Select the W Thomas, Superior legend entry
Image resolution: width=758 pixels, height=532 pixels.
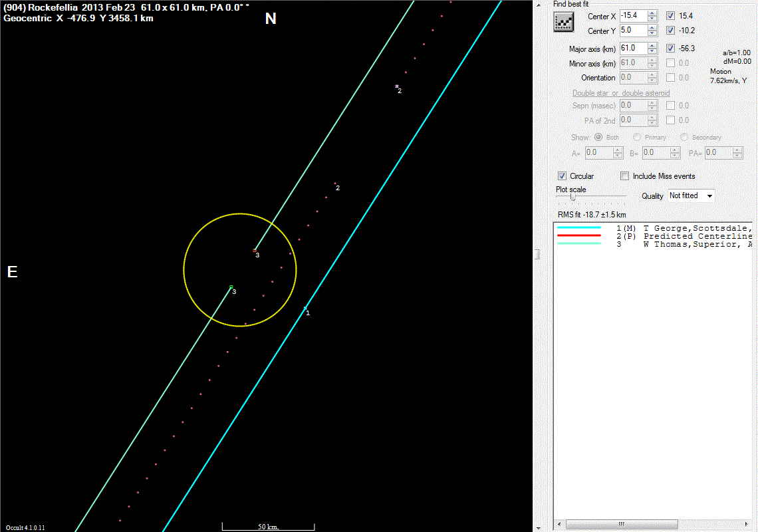point(697,244)
